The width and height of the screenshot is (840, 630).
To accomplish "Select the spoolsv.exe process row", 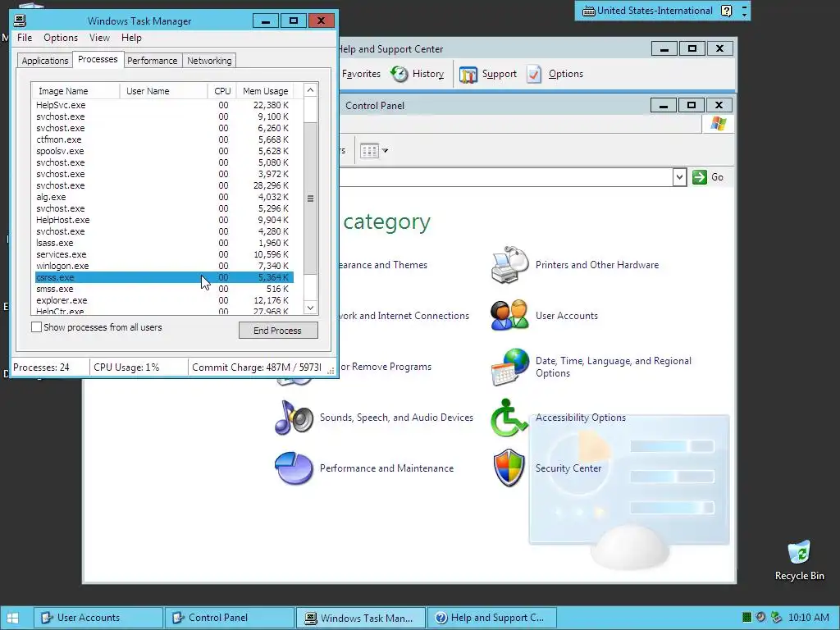I will (164, 151).
